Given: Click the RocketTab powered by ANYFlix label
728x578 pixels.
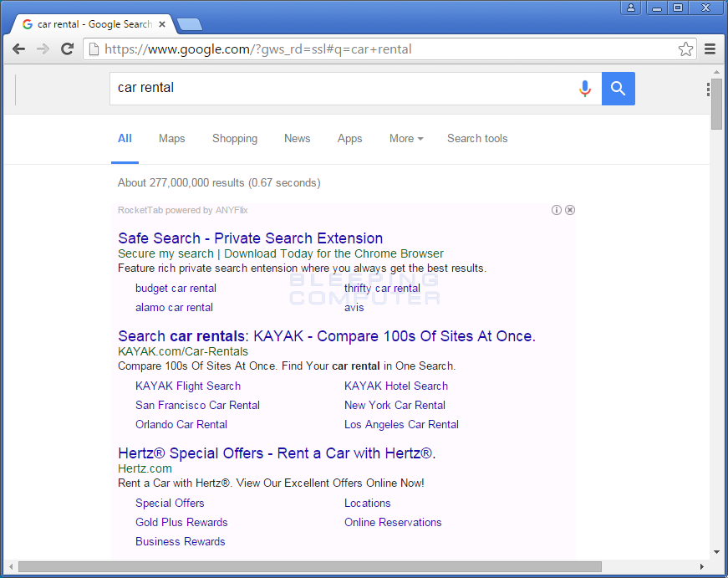Looking at the screenshot, I should 182,210.
